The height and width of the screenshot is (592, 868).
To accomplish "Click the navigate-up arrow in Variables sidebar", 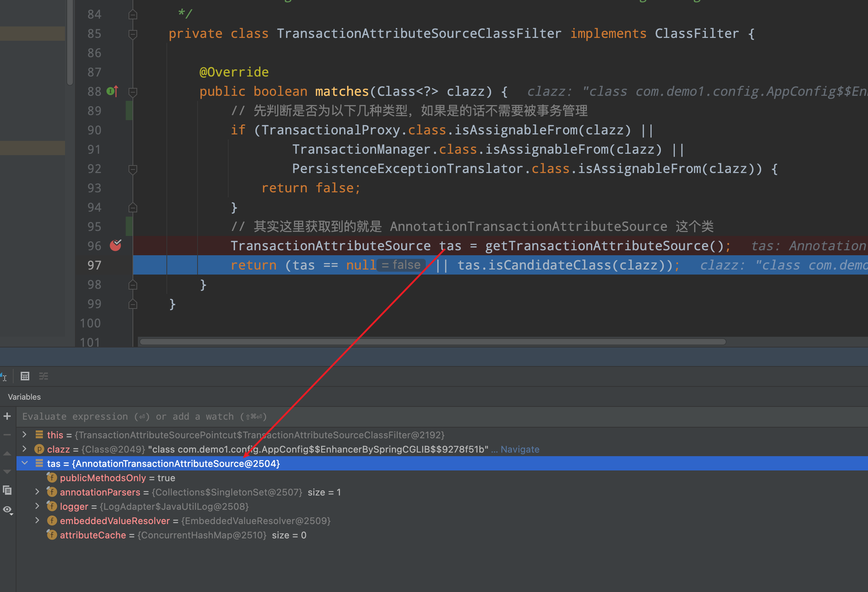I will [x=7, y=453].
